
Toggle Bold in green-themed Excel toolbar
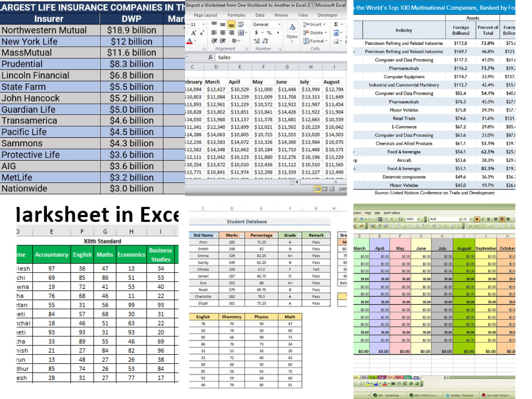pos(477,219)
